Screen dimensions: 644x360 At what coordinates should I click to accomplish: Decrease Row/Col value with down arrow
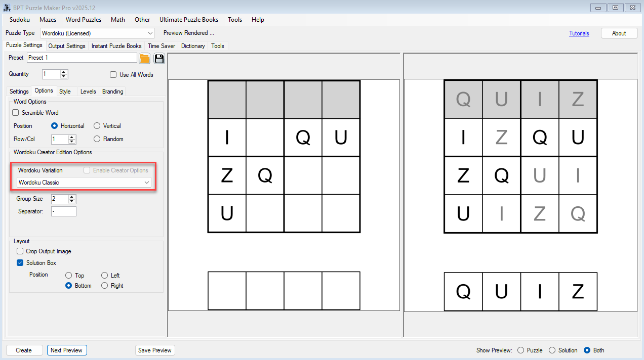[72, 142]
